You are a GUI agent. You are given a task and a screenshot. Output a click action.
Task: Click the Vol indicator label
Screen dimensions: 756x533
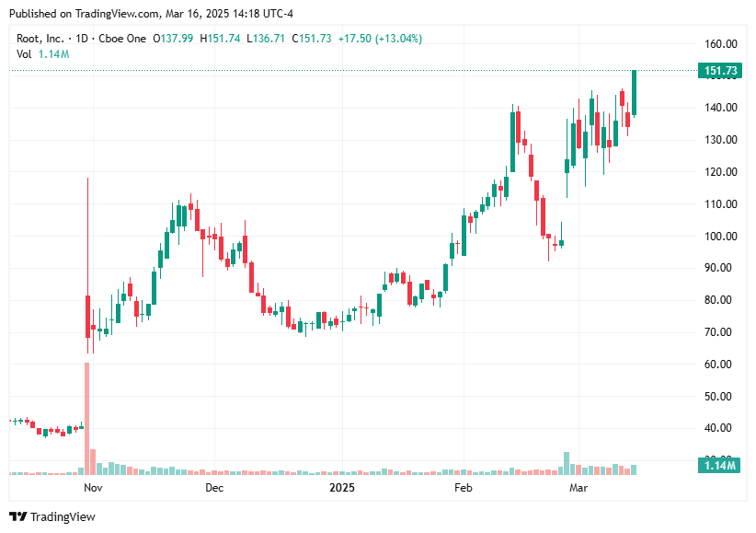point(24,54)
